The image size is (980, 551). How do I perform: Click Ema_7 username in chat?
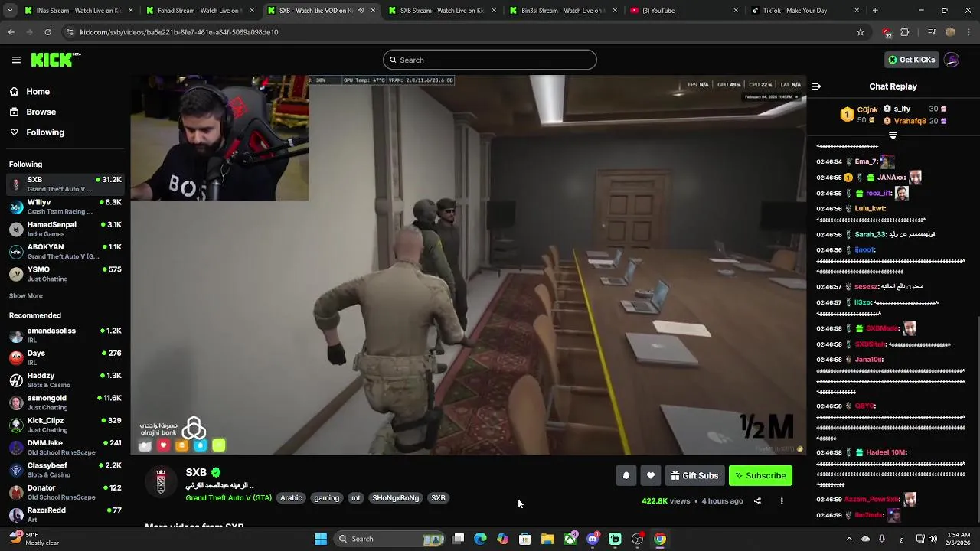pyautogui.click(x=866, y=162)
